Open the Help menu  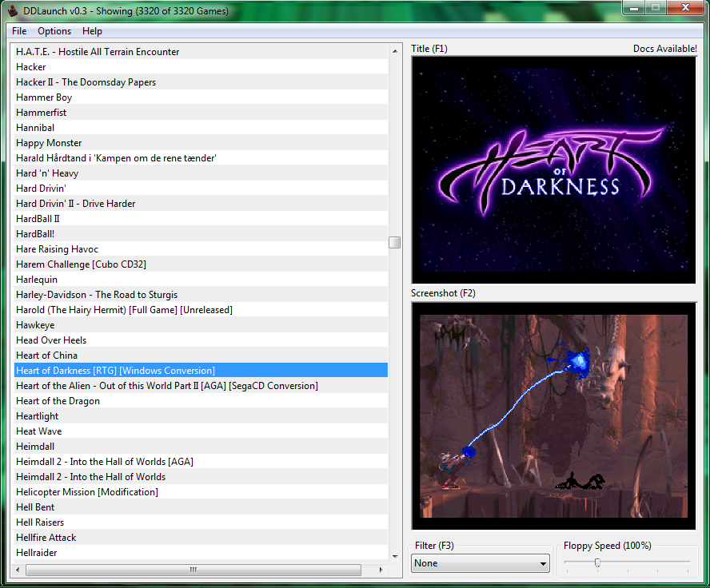(x=93, y=31)
